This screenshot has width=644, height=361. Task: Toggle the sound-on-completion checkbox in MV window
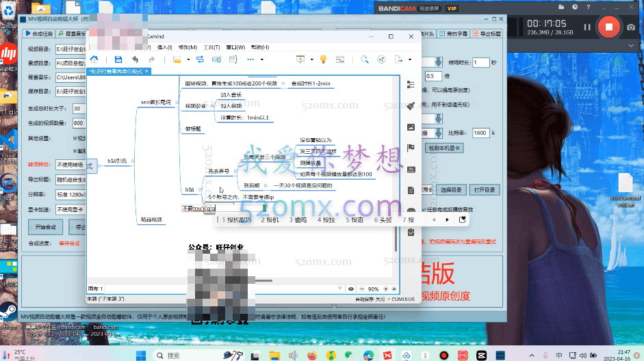click(x=424, y=209)
